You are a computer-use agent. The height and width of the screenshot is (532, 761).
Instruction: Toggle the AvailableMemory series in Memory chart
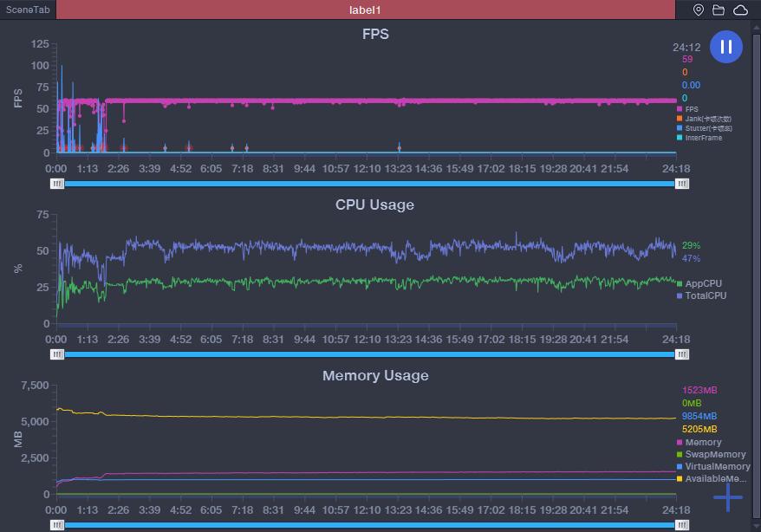[680, 478]
